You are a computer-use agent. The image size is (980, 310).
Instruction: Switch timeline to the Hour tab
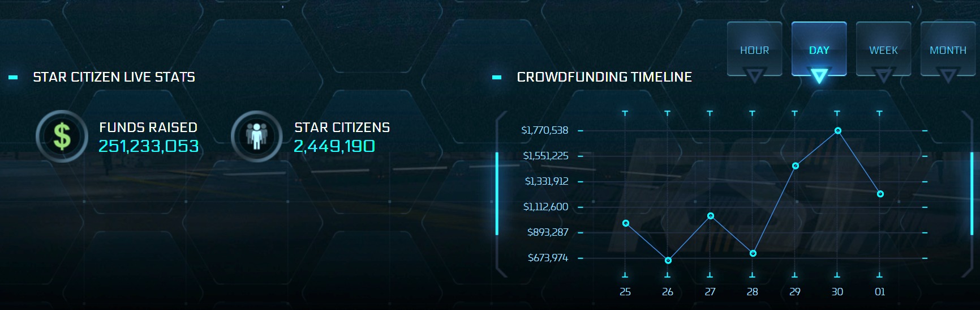[754, 50]
